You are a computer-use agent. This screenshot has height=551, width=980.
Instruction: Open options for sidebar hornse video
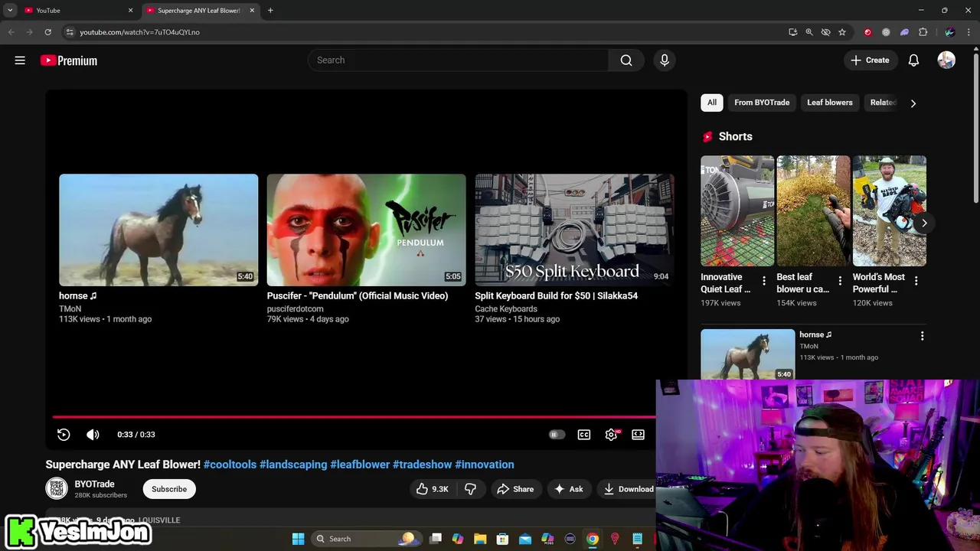pos(922,336)
